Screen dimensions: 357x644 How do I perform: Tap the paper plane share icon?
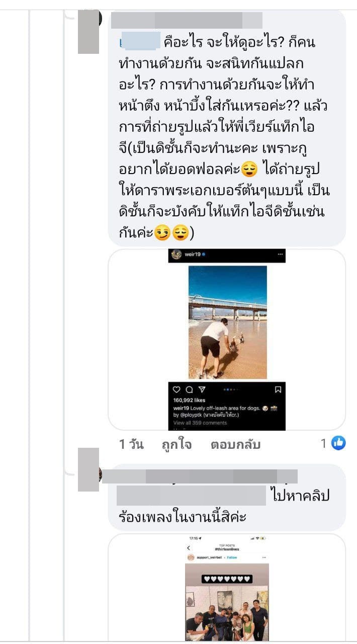click(202, 389)
